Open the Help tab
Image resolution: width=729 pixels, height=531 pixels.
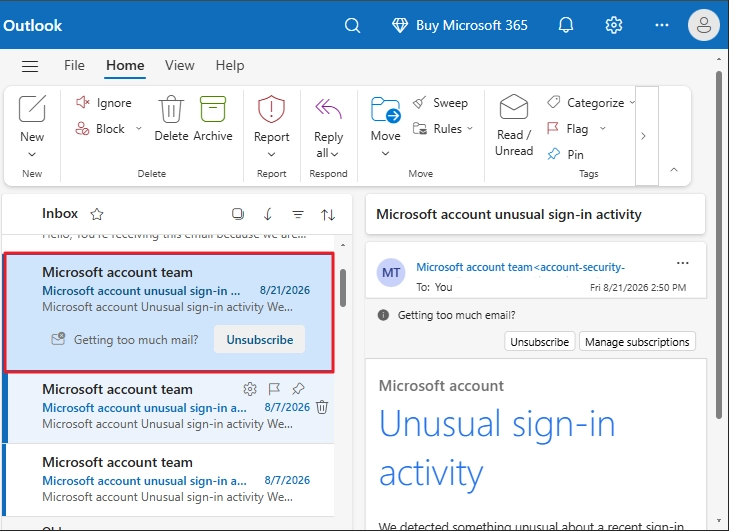230,65
